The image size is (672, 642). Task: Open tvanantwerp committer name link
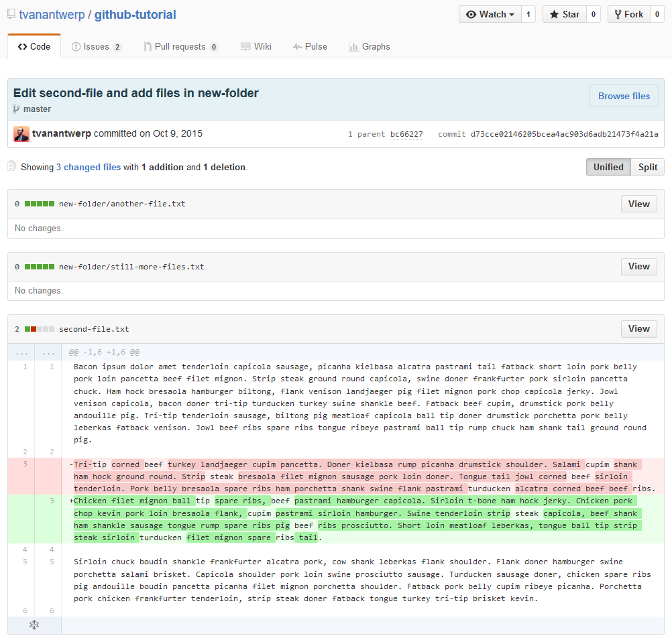pos(61,133)
